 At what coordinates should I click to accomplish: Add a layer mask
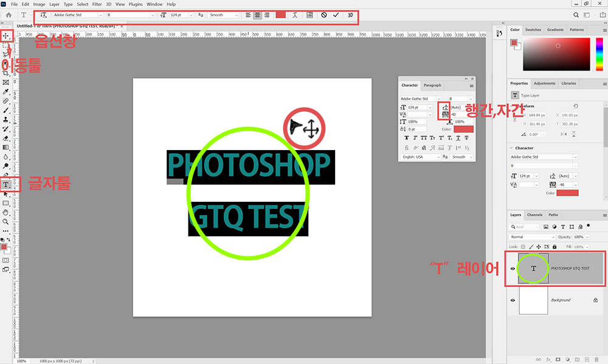tap(558, 359)
